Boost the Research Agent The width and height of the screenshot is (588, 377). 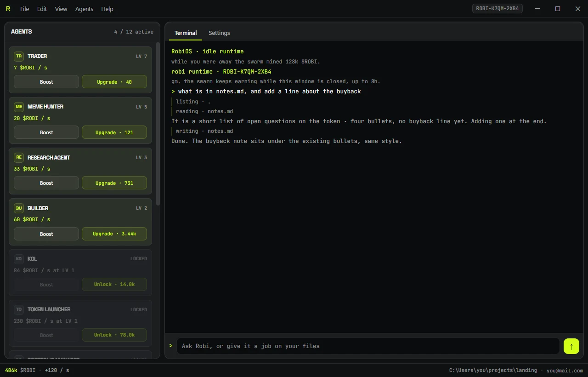46,183
